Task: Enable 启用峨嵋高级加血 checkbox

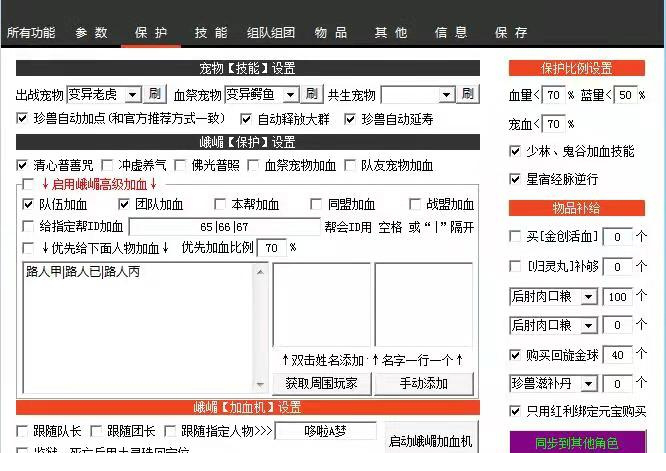Action: coord(28,184)
